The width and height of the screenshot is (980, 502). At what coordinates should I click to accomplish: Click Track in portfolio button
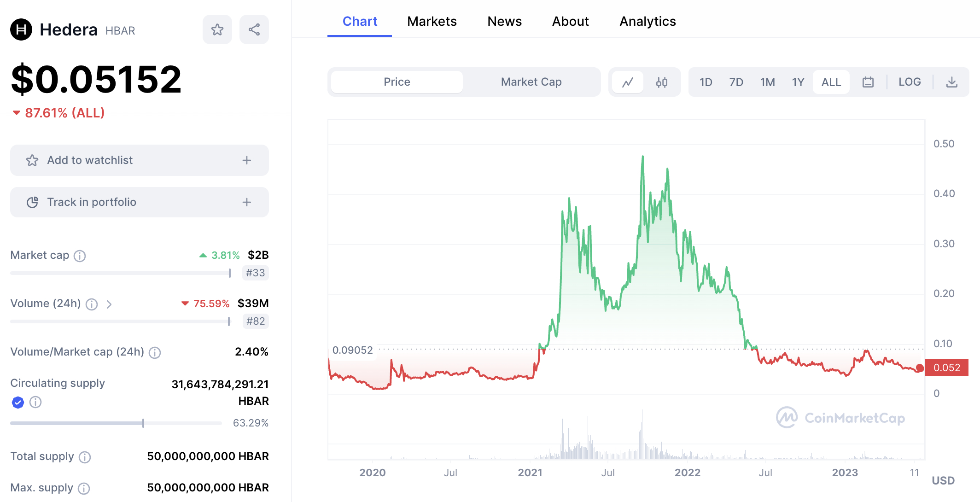(140, 202)
